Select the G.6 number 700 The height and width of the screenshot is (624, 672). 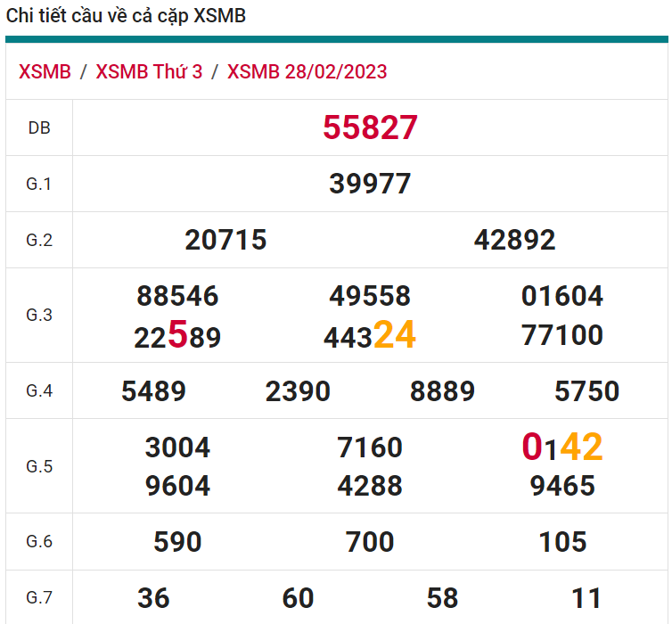click(x=370, y=542)
